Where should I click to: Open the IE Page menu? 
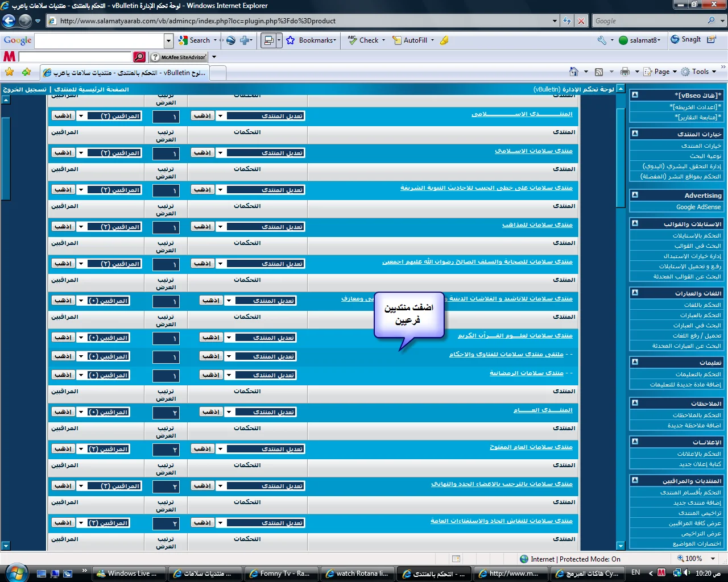[661, 72]
